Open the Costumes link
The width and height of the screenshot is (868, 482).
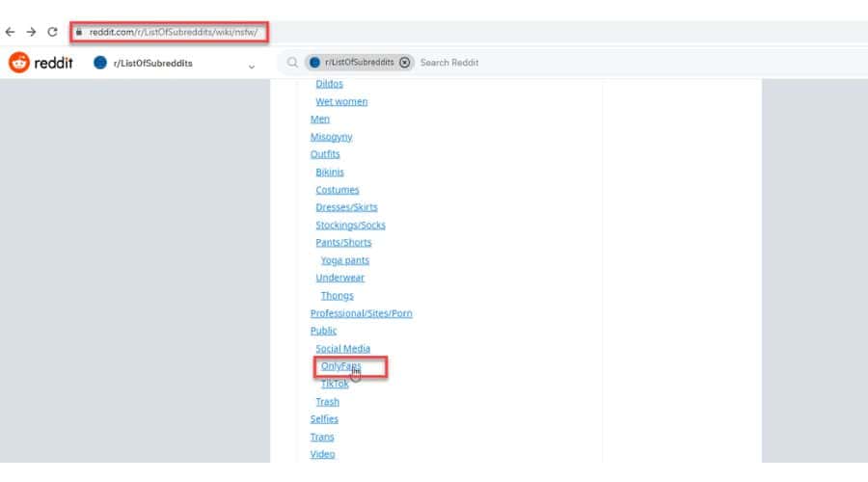338,190
